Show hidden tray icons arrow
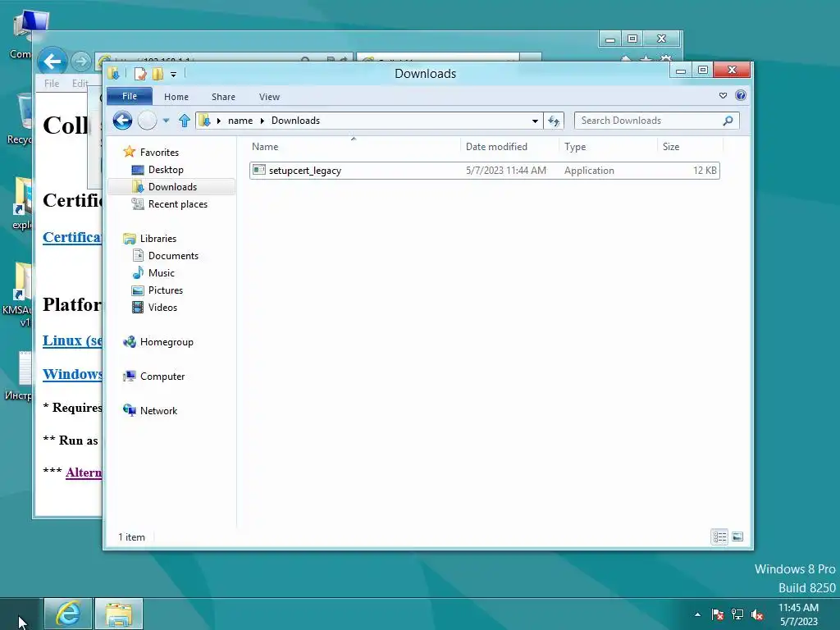 [697, 614]
